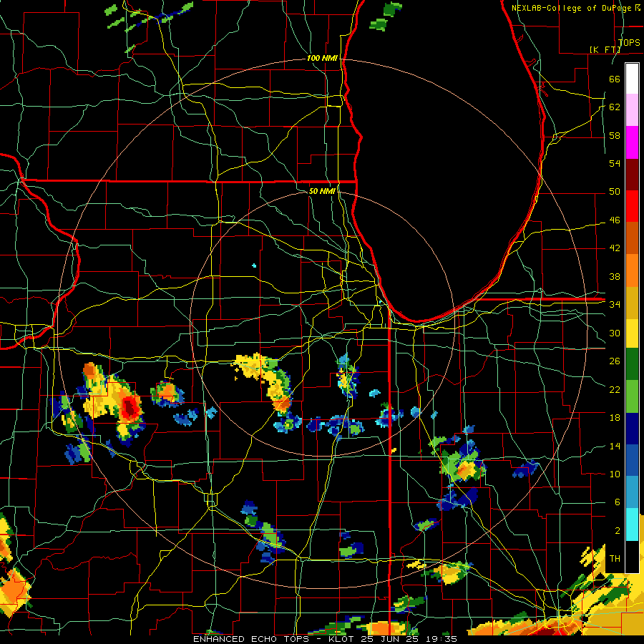Click the 54 legend value
This screenshot has width=644, height=644.
click(615, 163)
